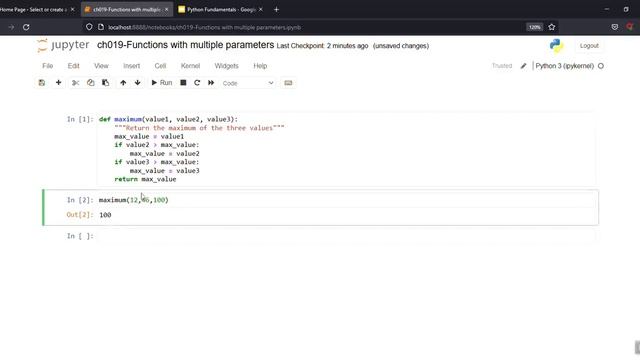Click the Jupyter logo
Viewport: 640px width, 360px height.
[63, 45]
